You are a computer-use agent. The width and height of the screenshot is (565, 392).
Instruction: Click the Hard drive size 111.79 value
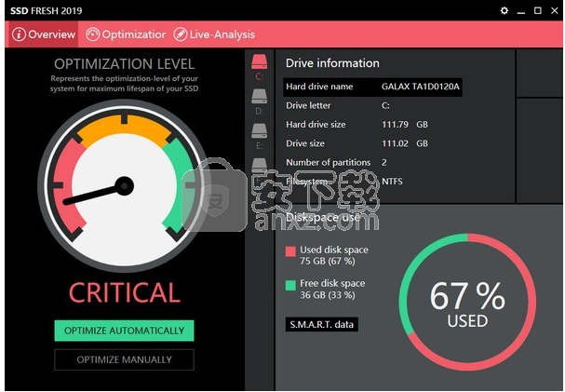click(x=395, y=125)
